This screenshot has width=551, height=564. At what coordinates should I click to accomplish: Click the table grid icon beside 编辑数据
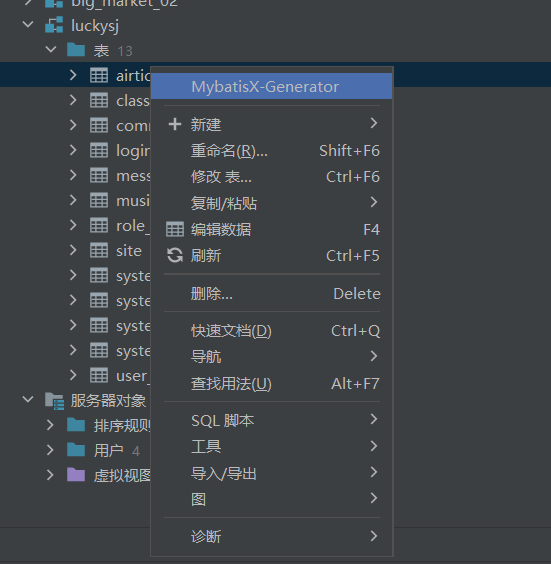(x=175, y=229)
